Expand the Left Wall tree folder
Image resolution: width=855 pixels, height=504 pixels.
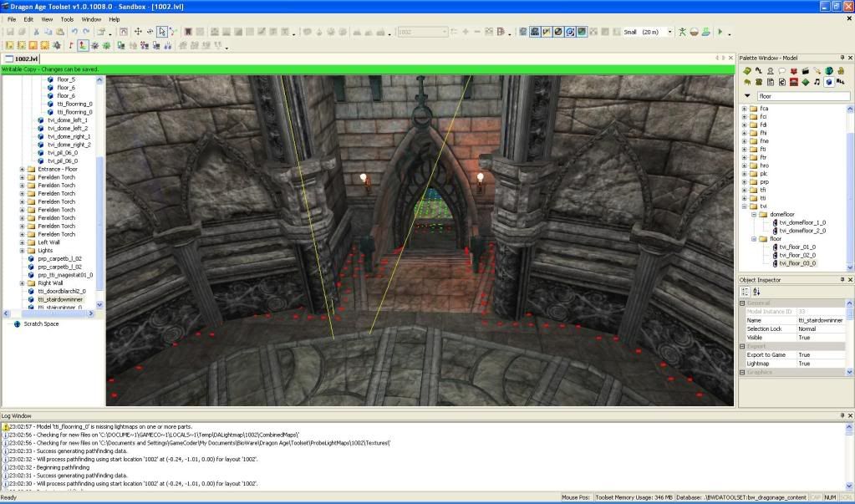(23, 242)
